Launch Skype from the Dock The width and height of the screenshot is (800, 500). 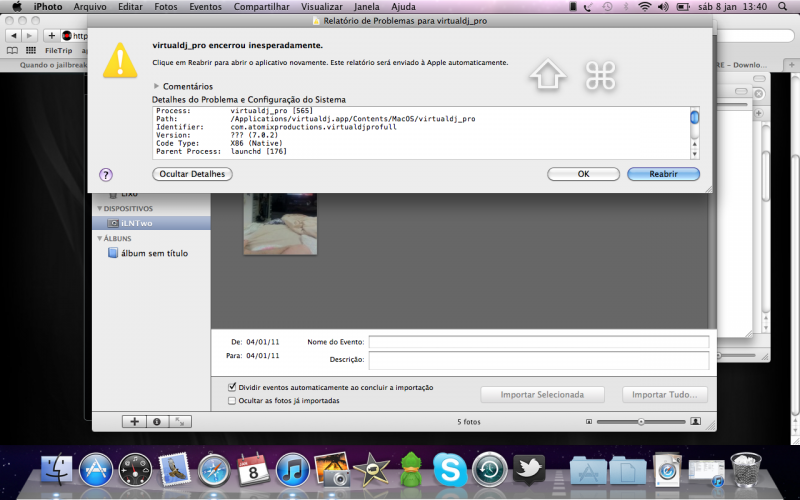click(450, 469)
